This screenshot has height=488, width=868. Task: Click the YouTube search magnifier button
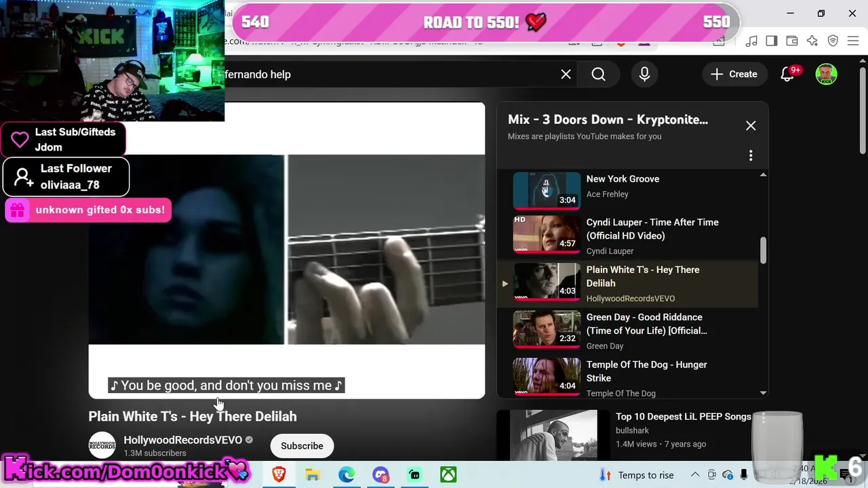click(598, 74)
